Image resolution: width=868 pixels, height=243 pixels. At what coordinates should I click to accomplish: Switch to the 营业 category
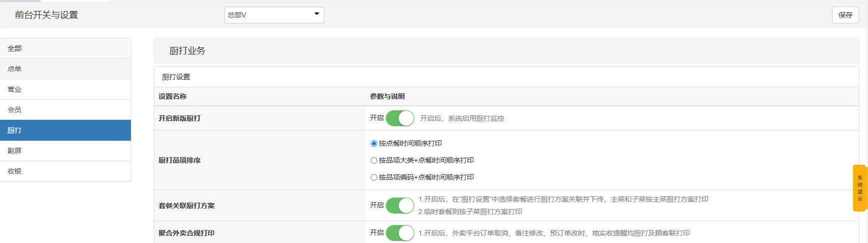[x=65, y=89]
